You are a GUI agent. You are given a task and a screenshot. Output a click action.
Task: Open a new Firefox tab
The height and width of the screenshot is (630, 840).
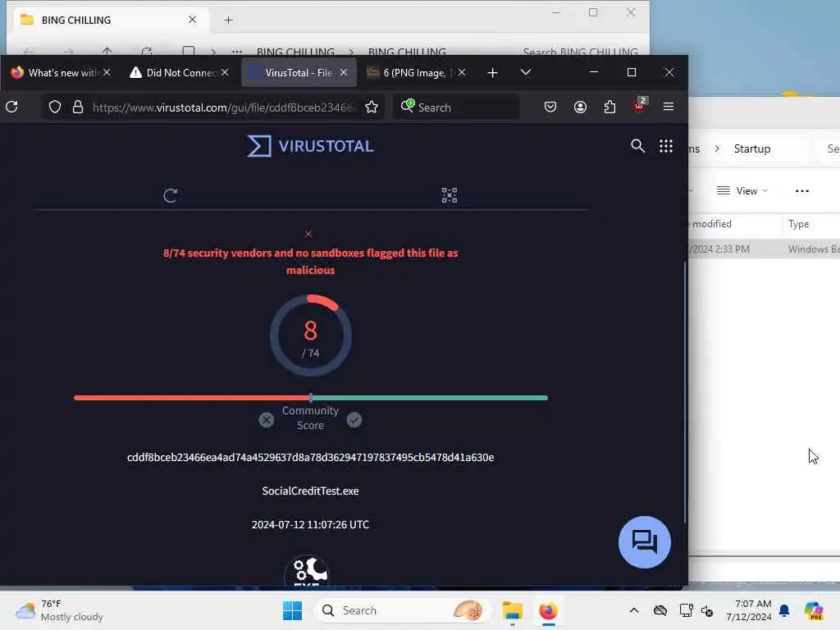(x=492, y=72)
